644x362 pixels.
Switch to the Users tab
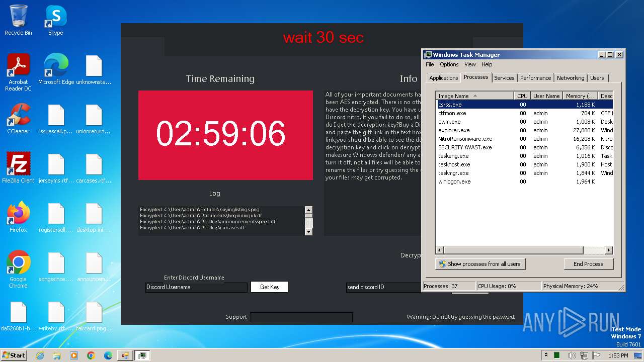(597, 78)
